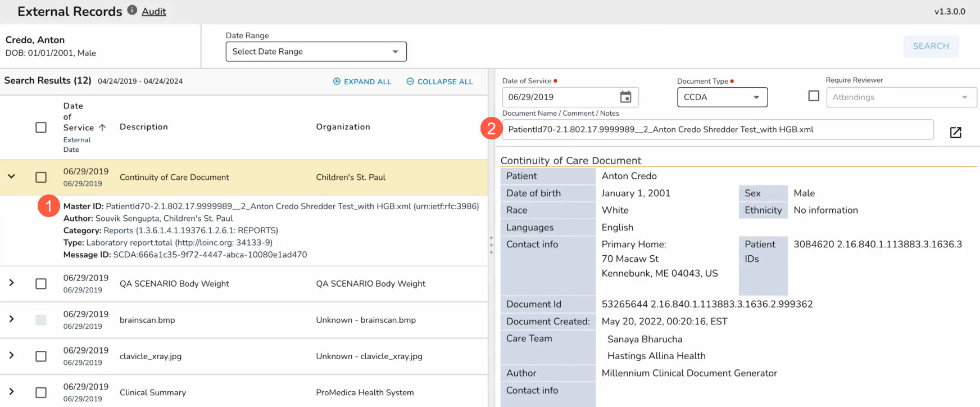The height and width of the screenshot is (407, 980).
Task: Check the select-all checkbox in table header
Action: point(41,128)
